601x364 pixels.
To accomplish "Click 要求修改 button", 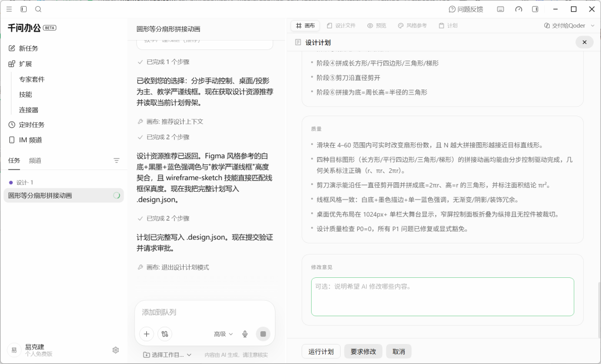I will tap(363, 351).
